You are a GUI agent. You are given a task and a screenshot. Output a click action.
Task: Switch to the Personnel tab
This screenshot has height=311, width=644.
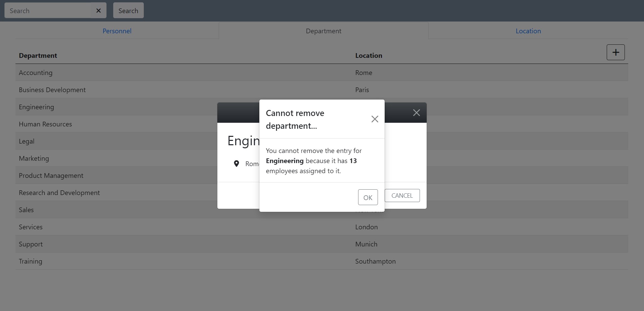click(117, 31)
